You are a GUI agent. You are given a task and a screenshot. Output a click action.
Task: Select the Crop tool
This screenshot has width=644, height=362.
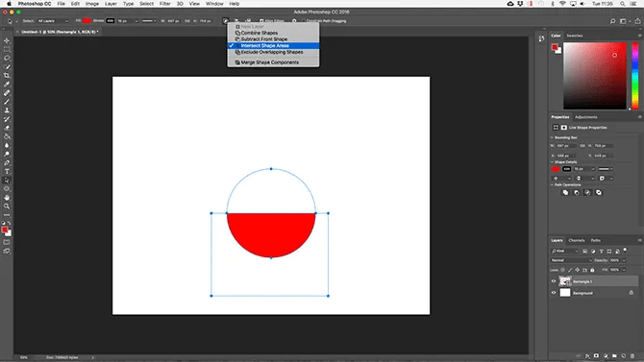(x=7, y=76)
